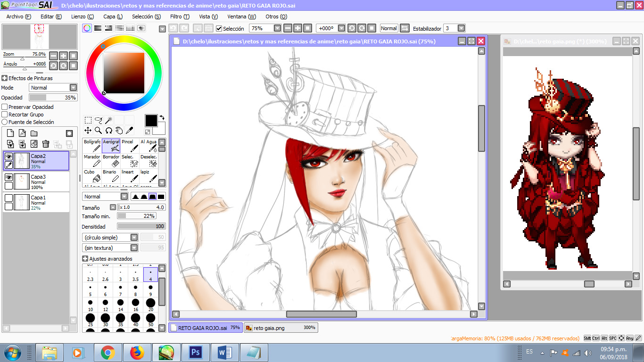The width and height of the screenshot is (644, 362).
Task: Select the rotate canvas tool
Action: (109, 131)
